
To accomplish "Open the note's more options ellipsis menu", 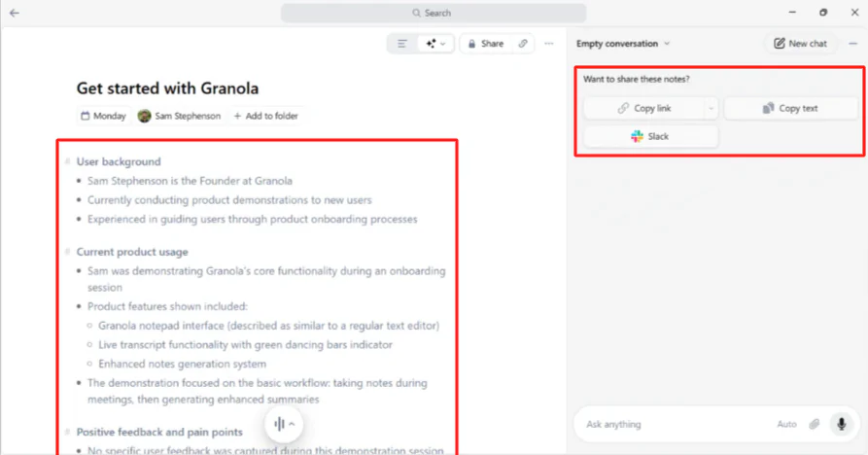I will pos(549,44).
